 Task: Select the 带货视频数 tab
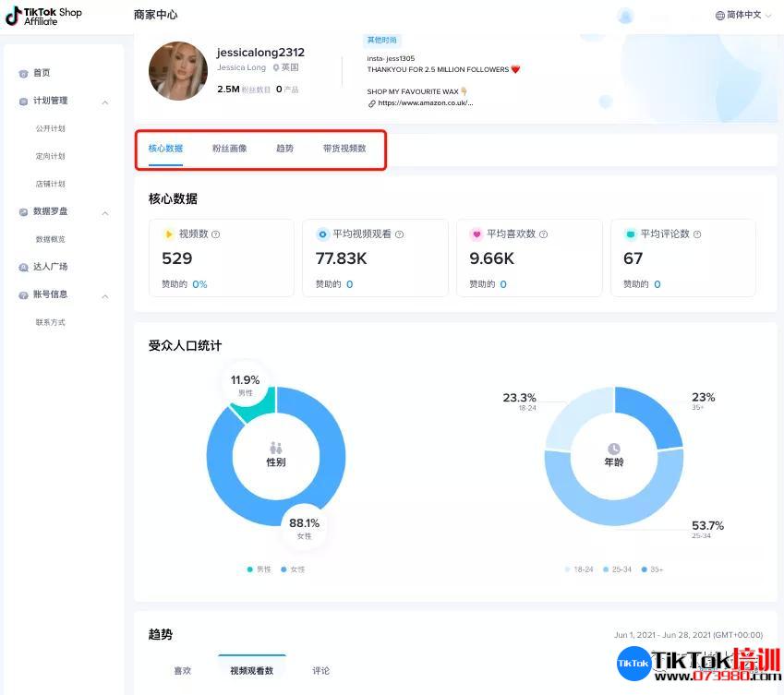coord(344,149)
